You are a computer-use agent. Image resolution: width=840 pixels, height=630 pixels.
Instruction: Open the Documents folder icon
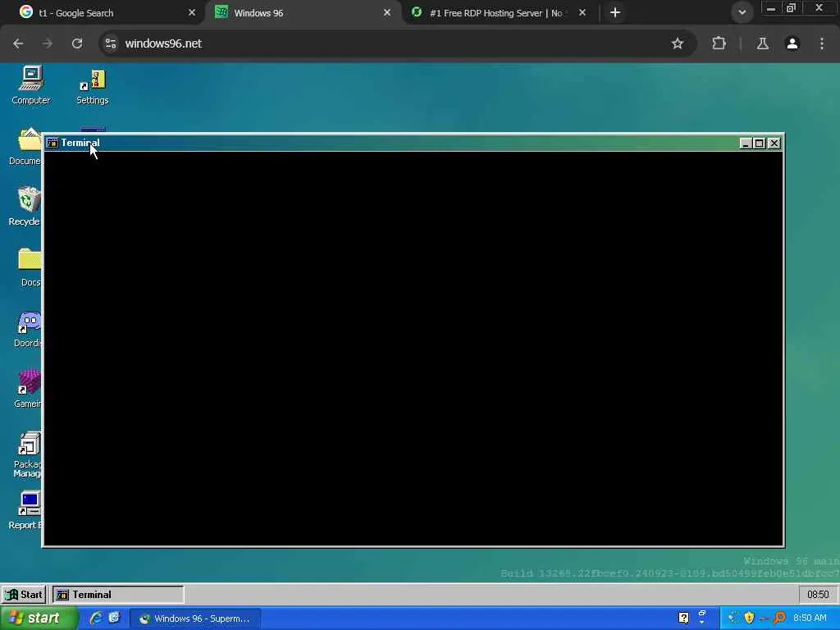coord(25,146)
